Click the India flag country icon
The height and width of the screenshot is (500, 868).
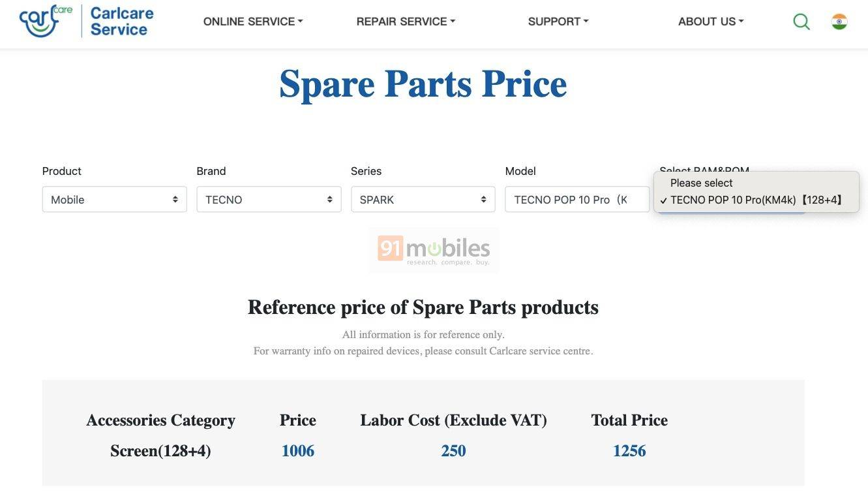839,22
